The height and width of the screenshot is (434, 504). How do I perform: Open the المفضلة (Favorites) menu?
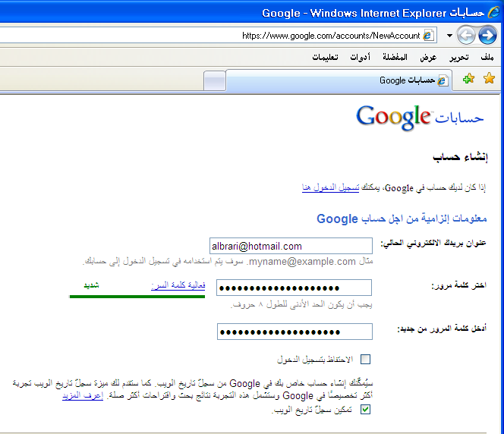tap(395, 57)
